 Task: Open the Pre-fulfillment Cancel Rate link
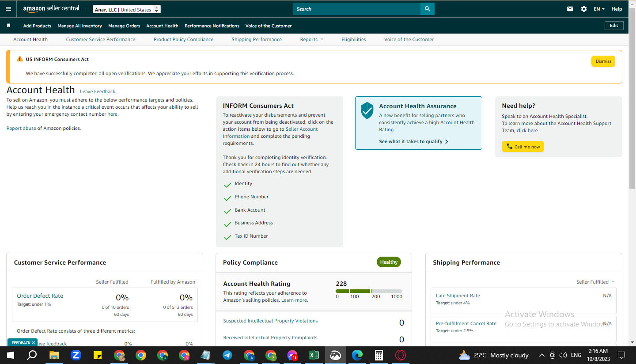tap(466, 324)
